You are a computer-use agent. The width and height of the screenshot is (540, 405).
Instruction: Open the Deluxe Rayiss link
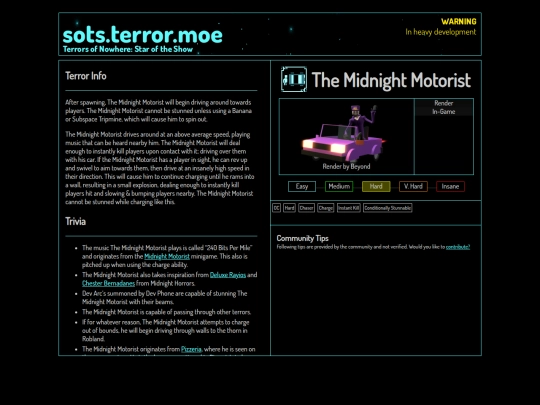(x=228, y=275)
